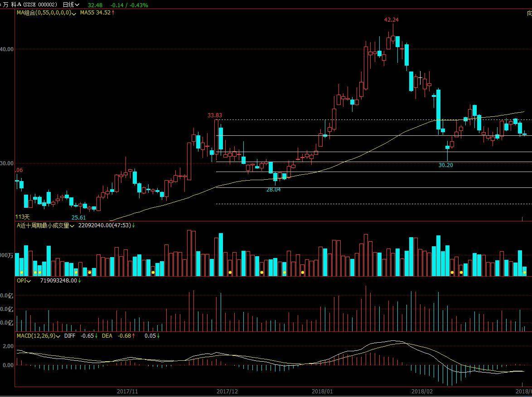Click the change value -0.14 / -0.43%
This screenshot has width=532, height=397.
pos(129,5)
